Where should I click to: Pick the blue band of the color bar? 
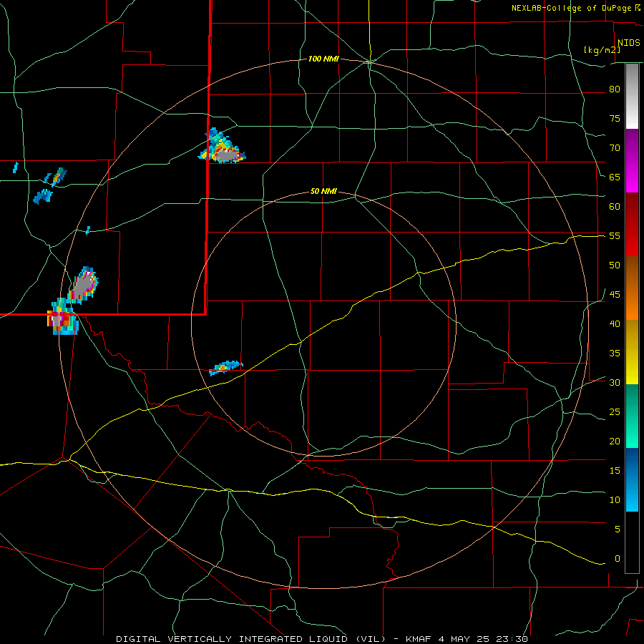(x=632, y=479)
